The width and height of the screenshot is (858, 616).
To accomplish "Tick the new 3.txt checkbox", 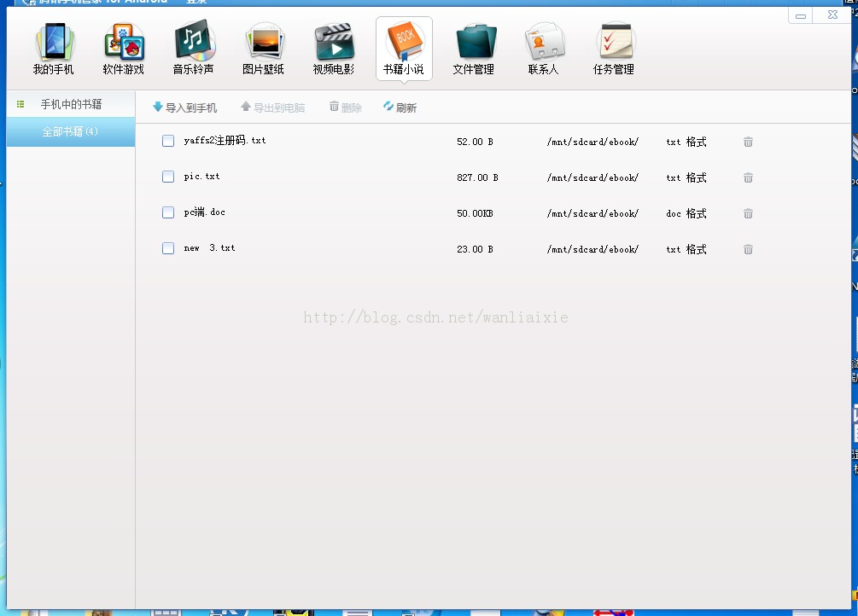I will pos(168,248).
